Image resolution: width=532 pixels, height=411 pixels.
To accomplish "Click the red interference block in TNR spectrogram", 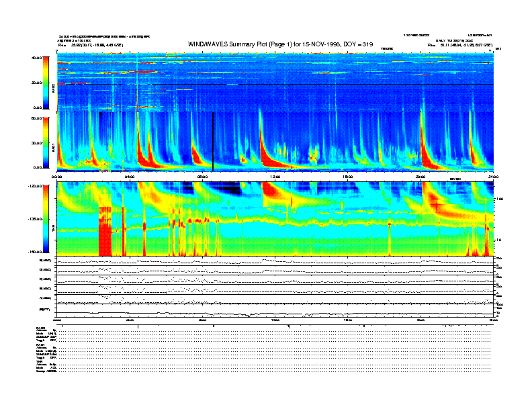I will click(105, 231).
